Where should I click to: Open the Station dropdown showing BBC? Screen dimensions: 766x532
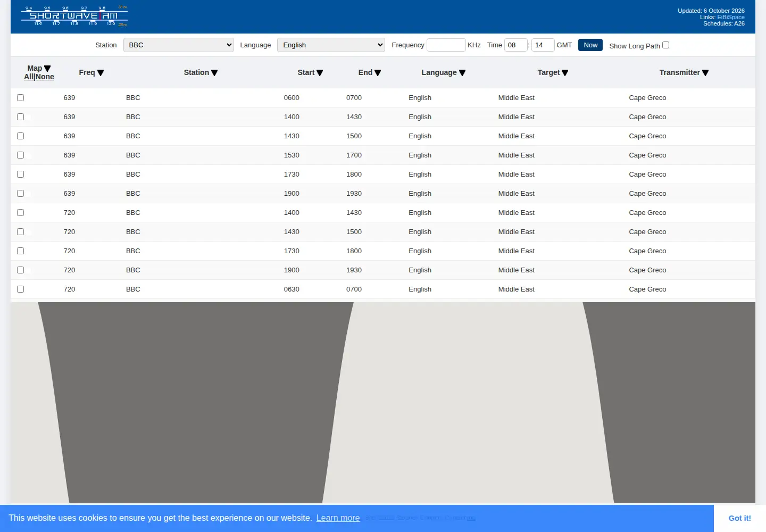[179, 45]
